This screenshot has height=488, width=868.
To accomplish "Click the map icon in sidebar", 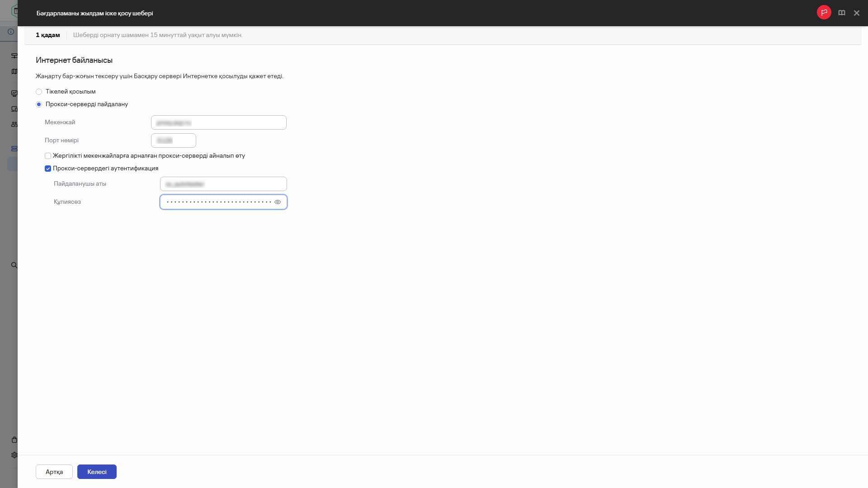I will [14, 71].
